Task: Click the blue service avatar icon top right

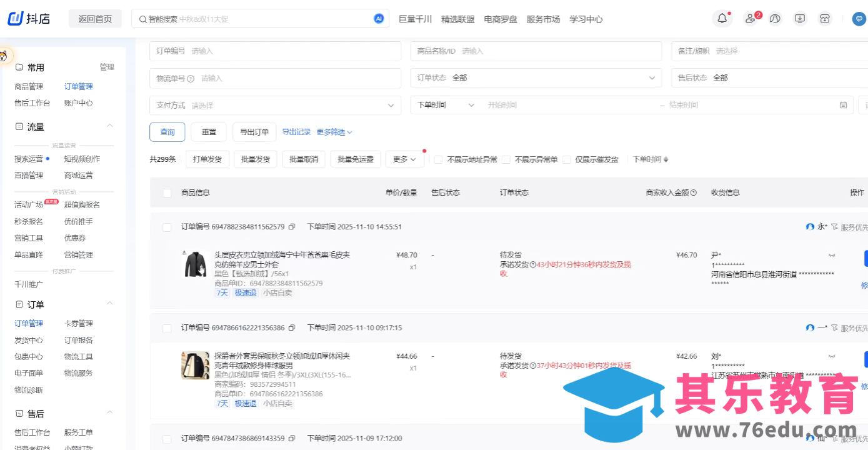Action: coord(858,19)
